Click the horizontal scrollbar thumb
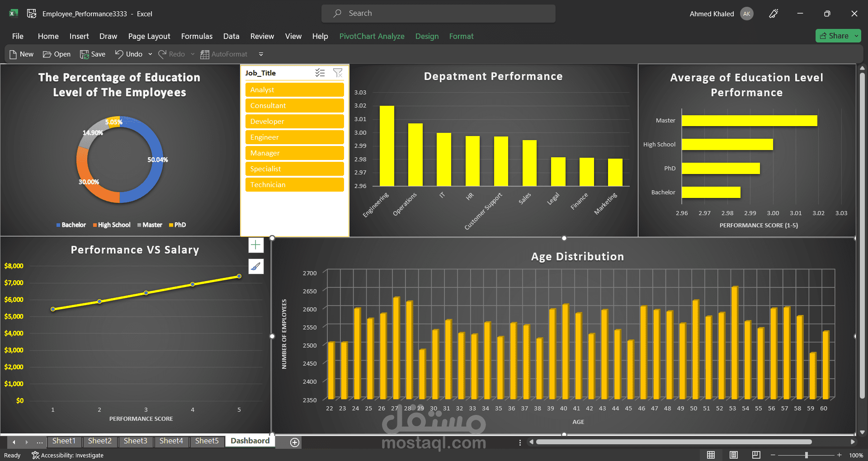 coord(674,442)
